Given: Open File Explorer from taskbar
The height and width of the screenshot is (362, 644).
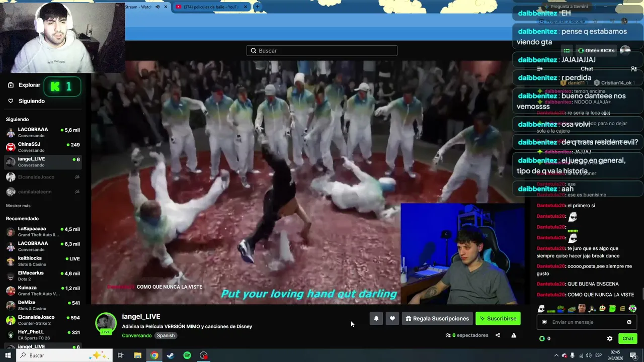Looking at the screenshot, I should [x=137, y=355].
